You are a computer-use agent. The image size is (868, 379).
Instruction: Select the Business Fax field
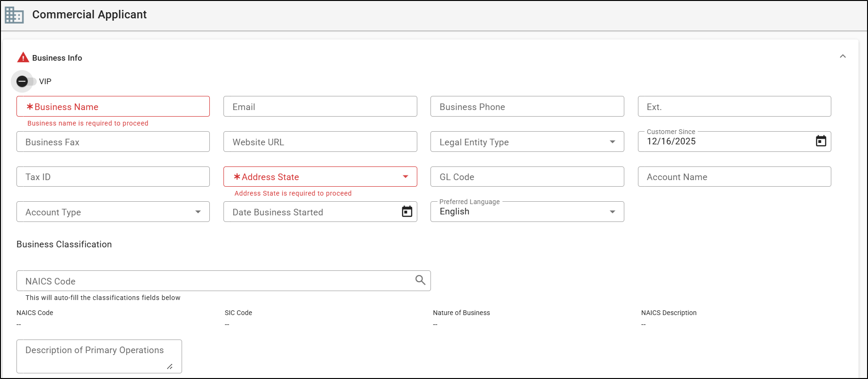pos(113,142)
